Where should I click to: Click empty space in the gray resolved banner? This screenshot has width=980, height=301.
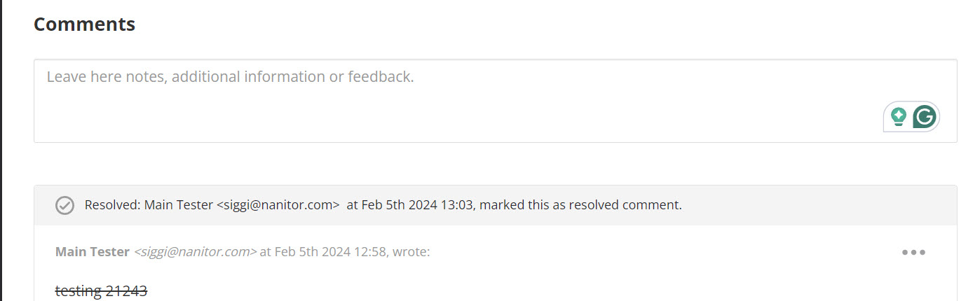(x=806, y=205)
